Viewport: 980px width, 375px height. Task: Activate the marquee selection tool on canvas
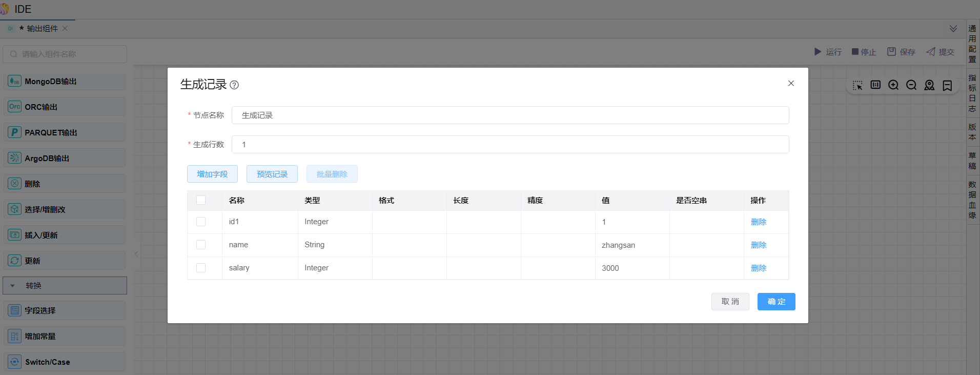[x=857, y=85]
